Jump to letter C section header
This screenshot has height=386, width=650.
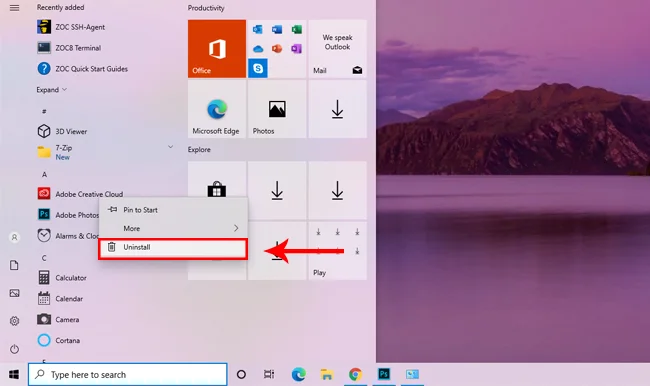[x=44, y=258]
